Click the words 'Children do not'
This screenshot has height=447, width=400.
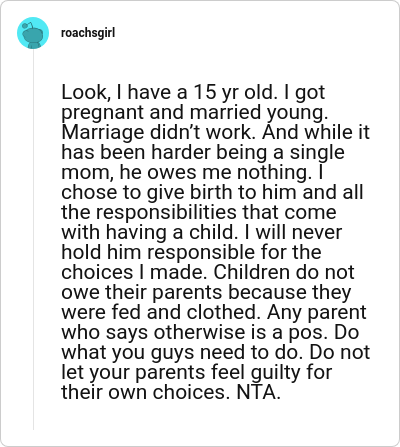click(x=284, y=272)
